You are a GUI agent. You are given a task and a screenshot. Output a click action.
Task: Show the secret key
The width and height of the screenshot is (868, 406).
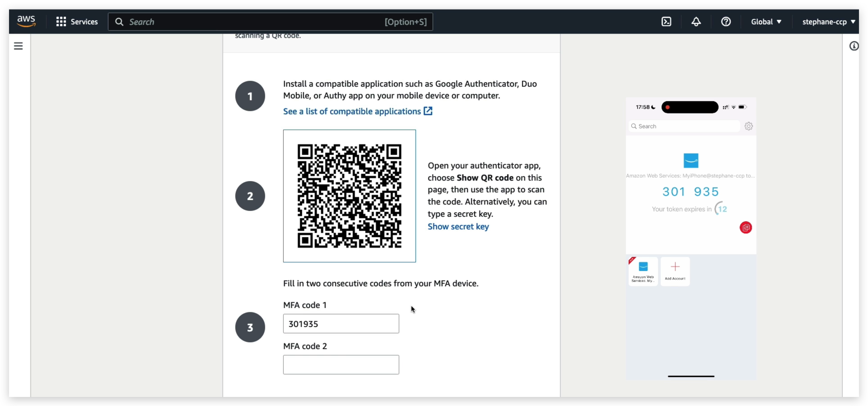pos(458,226)
